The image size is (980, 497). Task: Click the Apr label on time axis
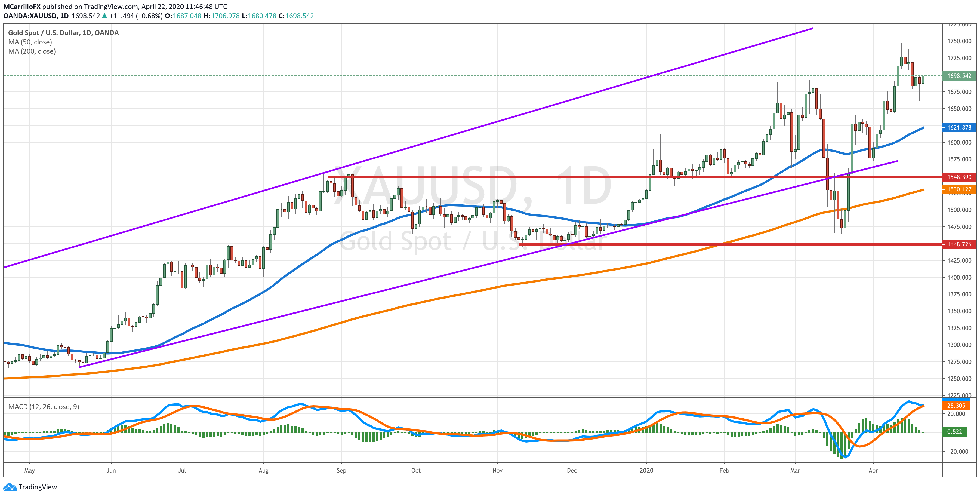click(x=873, y=470)
